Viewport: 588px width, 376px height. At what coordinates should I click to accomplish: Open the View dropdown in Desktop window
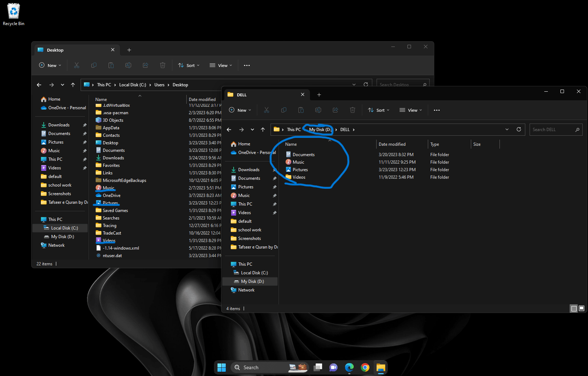click(221, 65)
